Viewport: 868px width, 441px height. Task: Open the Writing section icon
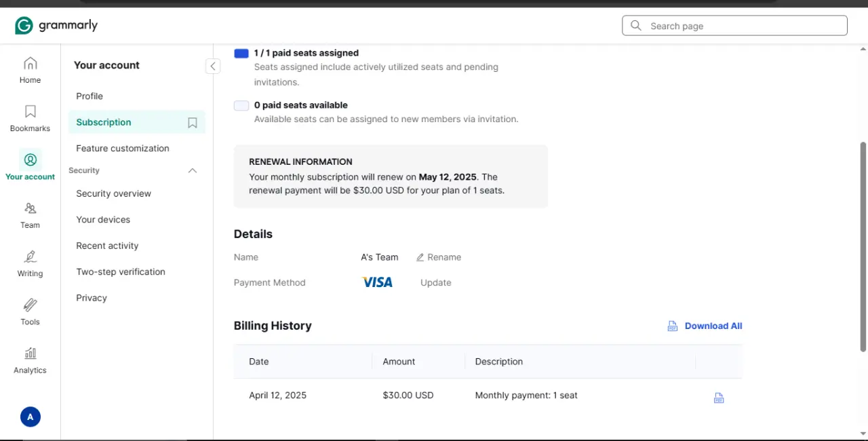(30, 256)
